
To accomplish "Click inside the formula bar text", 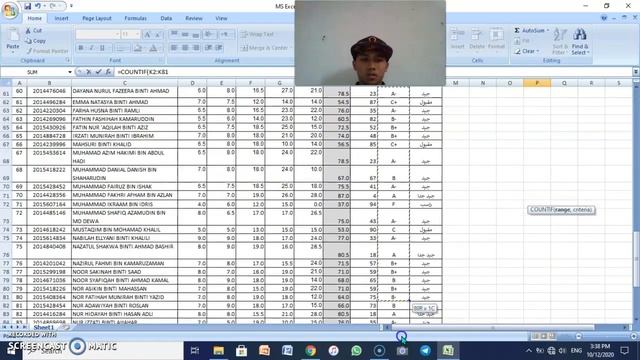I will coord(143,72).
